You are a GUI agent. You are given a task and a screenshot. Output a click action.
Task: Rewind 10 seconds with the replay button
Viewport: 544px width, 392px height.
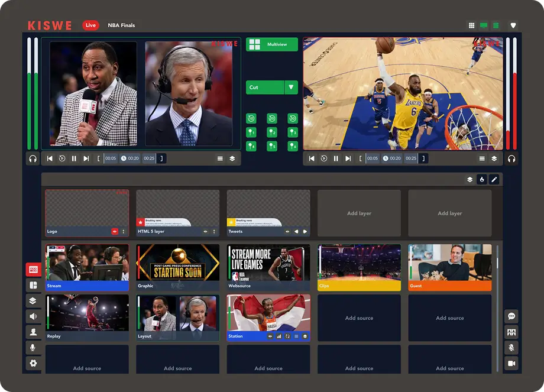pyautogui.click(x=251, y=119)
